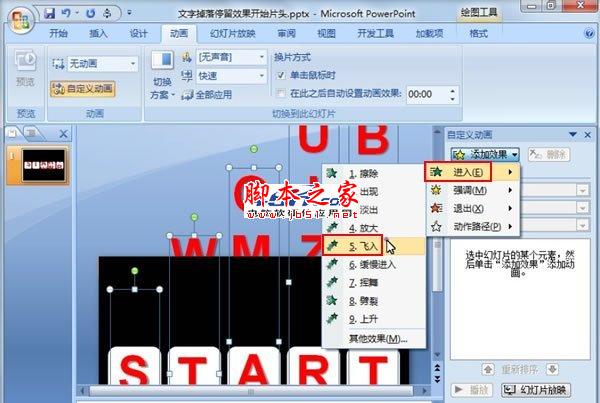This screenshot has height=403, width=600.
Task: Expand the 退出(X) exit submenu
Action: coord(473,209)
